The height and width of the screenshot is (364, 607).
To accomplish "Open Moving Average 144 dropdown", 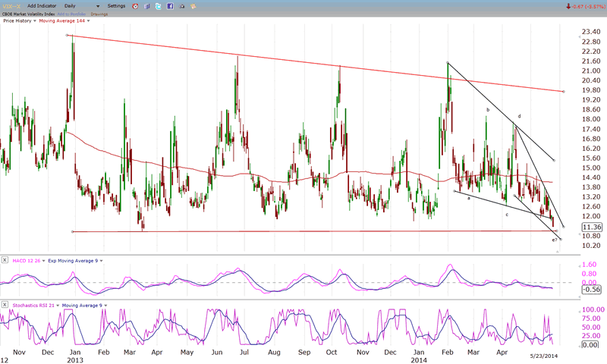I will tap(87, 20).
